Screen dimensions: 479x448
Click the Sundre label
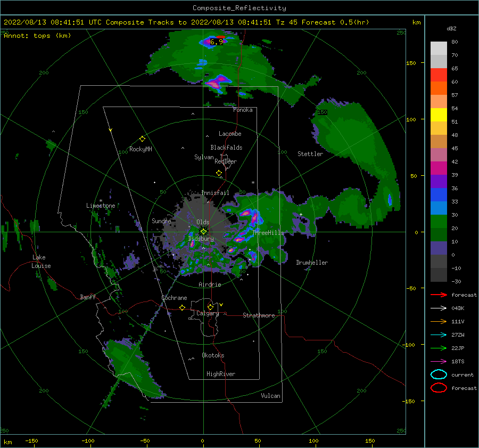pyautogui.click(x=161, y=221)
